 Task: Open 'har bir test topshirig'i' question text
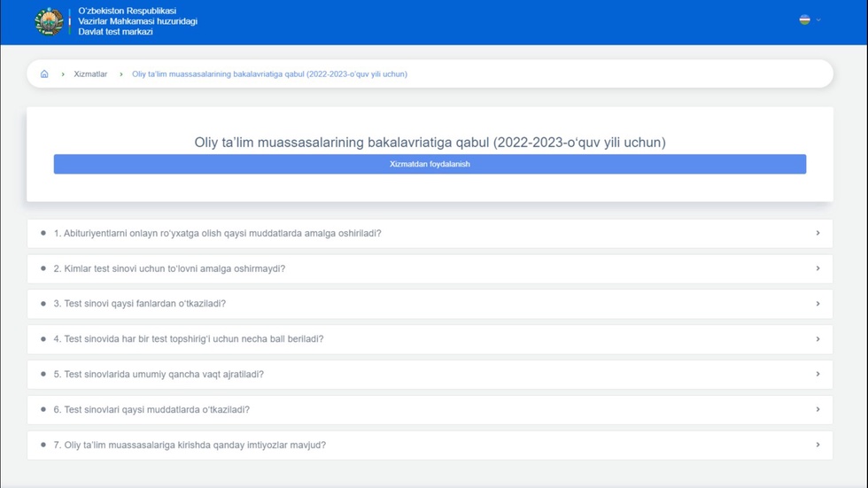pos(189,339)
